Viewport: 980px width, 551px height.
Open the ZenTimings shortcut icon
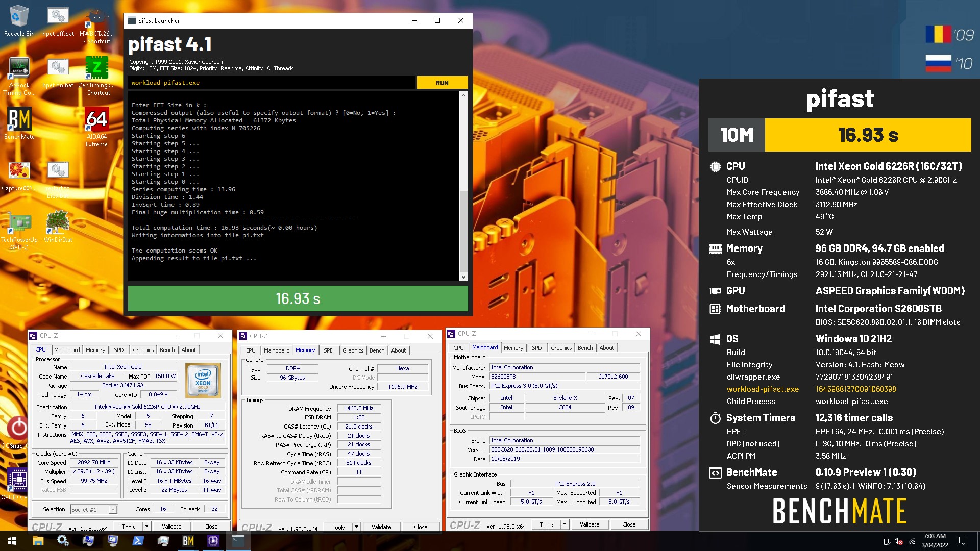point(96,76)
